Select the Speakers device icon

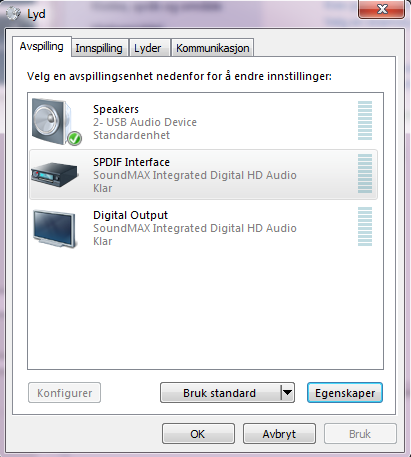tap(56, 122)
